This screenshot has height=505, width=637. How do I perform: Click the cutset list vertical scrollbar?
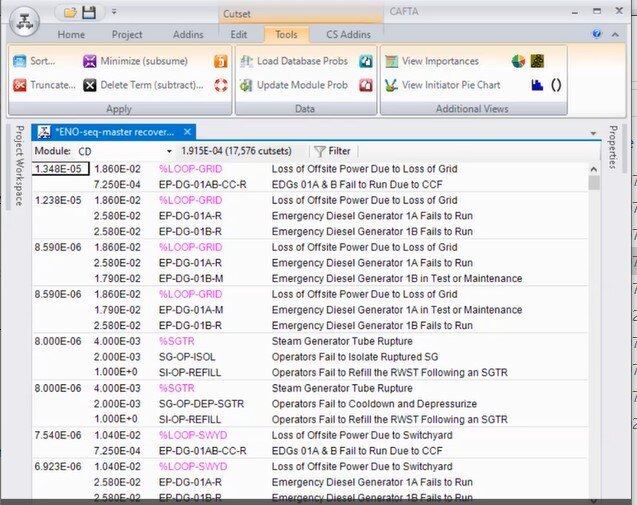pyautogui.click(x=594, y=330)
